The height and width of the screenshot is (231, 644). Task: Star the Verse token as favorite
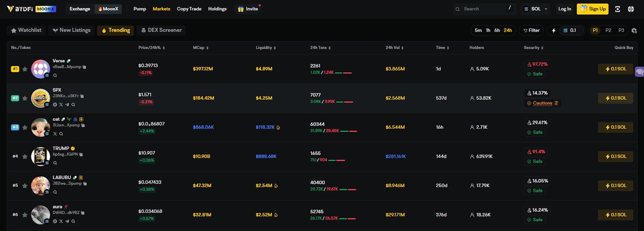pyautogui.click(x=25, y=69)
